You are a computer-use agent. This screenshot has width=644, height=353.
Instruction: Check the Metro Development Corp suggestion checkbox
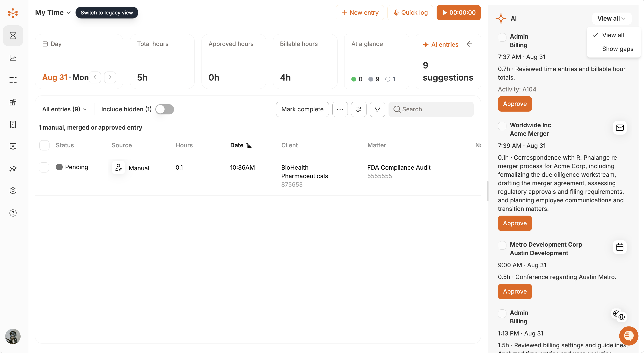point(502,245)
